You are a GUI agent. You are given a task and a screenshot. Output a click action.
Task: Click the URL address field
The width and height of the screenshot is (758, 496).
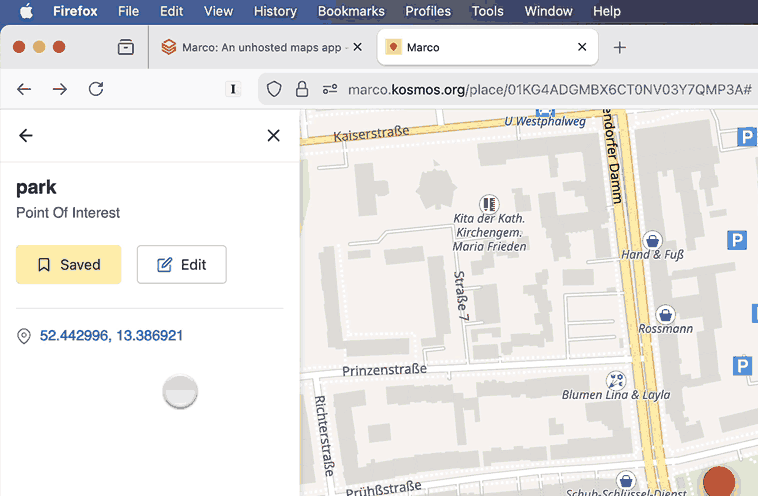point(548,89)
